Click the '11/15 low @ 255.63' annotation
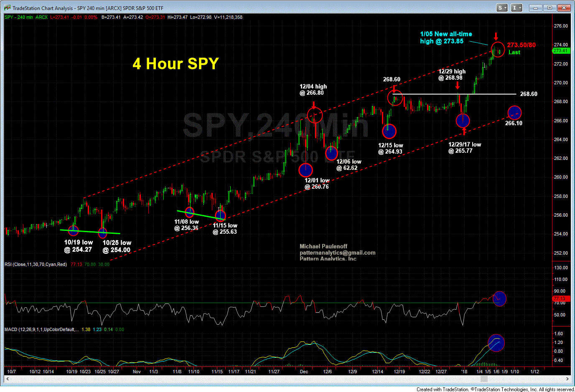575x392 pixels. [225, 229]
